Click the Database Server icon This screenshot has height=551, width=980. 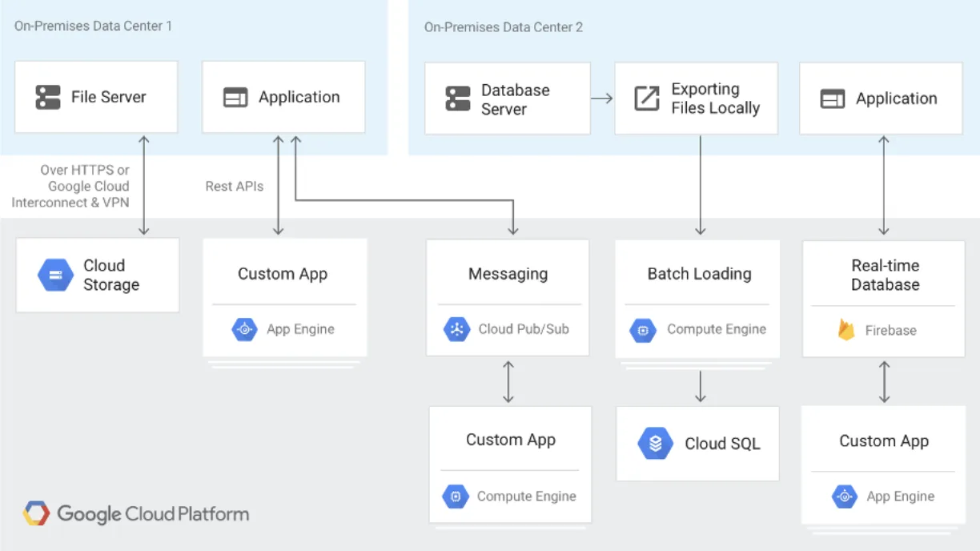458,99
